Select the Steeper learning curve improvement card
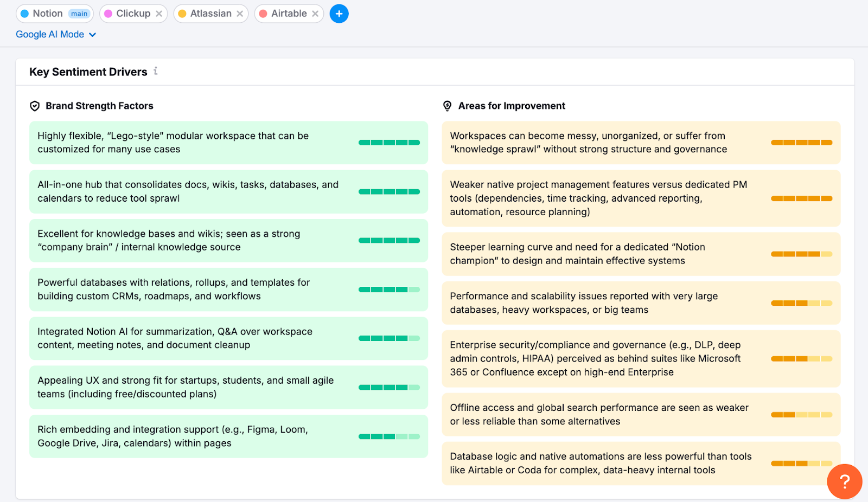868x502 pixels. 640,254
